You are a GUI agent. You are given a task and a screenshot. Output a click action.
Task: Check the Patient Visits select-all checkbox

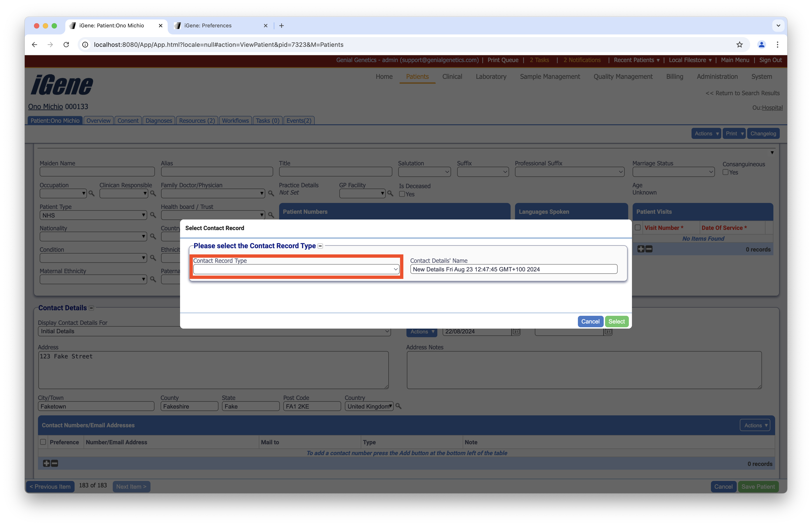[638, 228]
